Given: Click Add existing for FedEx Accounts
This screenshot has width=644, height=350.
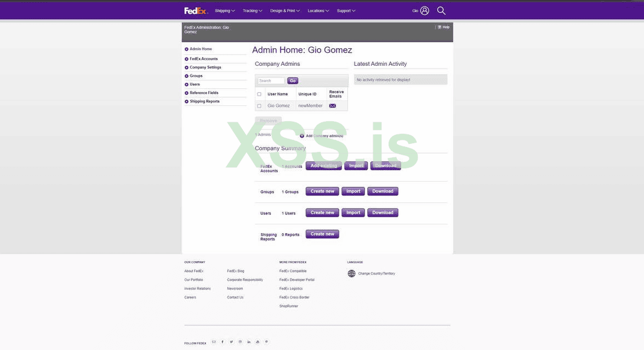Looking at the screenshot, I should 323,166.
